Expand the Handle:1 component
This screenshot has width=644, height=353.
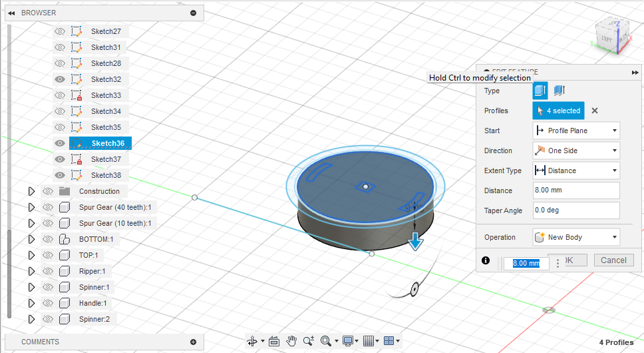(31, 303)
